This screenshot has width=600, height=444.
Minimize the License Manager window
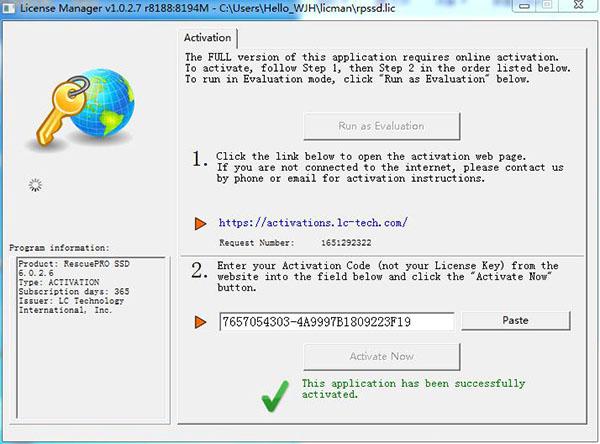(525, 6)
